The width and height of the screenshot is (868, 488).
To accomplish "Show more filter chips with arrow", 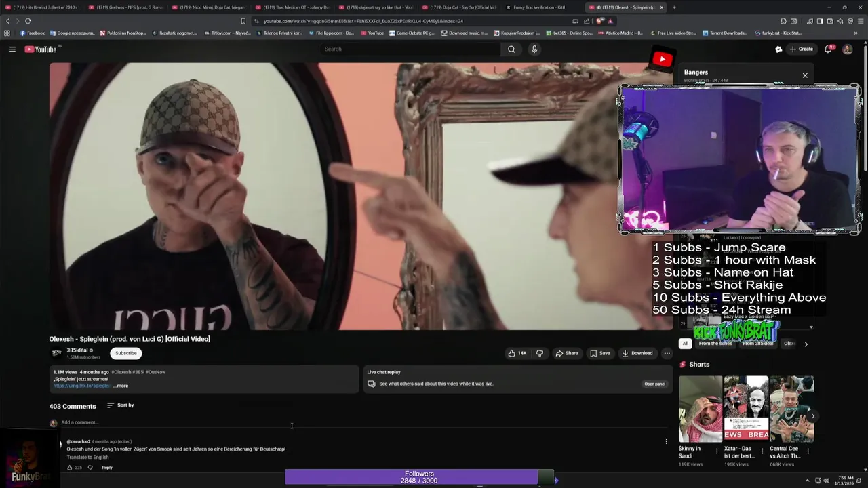I will pos(806,344).
